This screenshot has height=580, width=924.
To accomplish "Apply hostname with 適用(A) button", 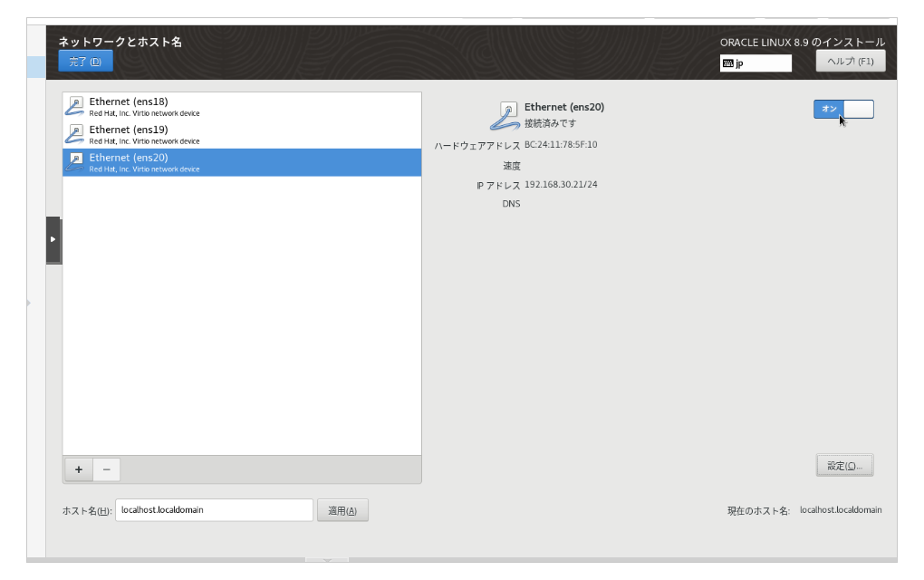I will 342,510.
